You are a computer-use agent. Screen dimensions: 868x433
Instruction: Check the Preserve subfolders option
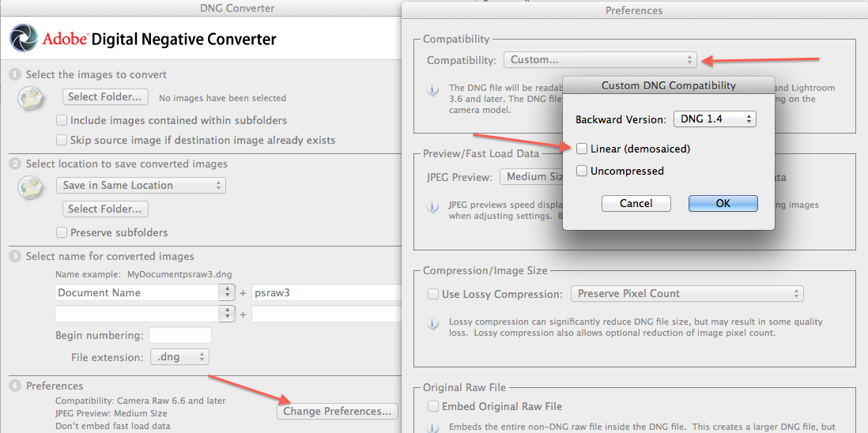(62, 232)
